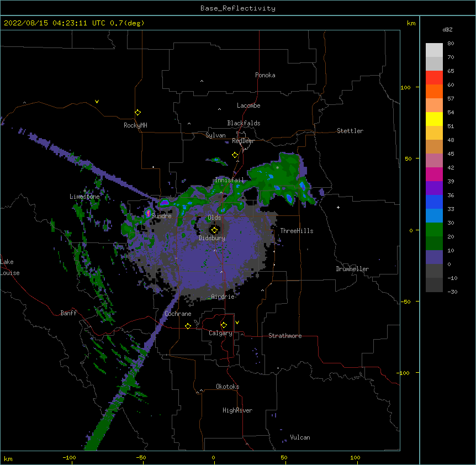Image resolution: width=476 pixels, height=465 pixels.
Task: Click the Lake Louise label
Action: pos(10,267)
